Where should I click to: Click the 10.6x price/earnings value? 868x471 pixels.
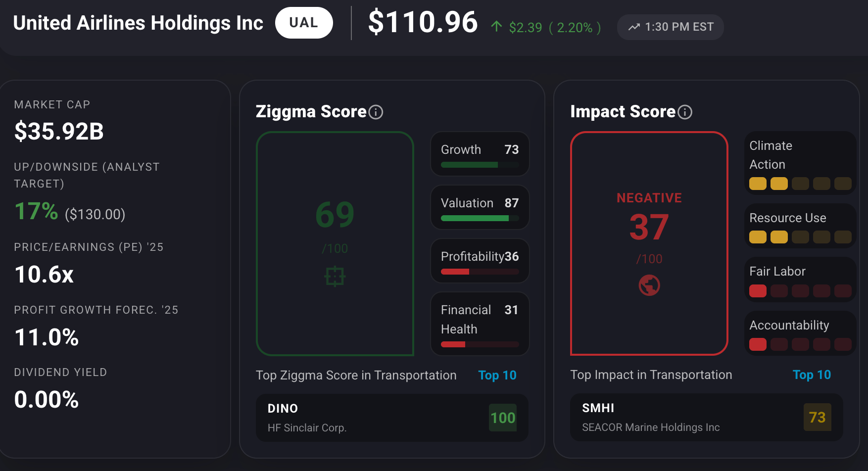pos(44,275)
